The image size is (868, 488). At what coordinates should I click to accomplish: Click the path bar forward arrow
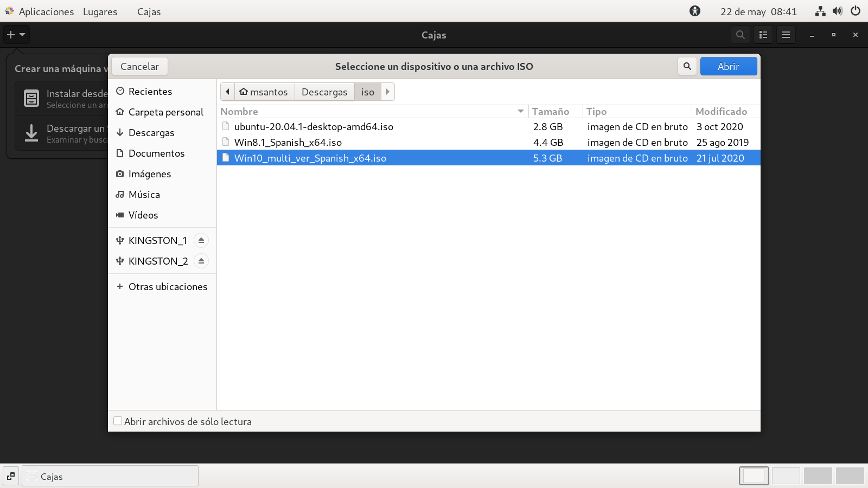click(387, 92)
